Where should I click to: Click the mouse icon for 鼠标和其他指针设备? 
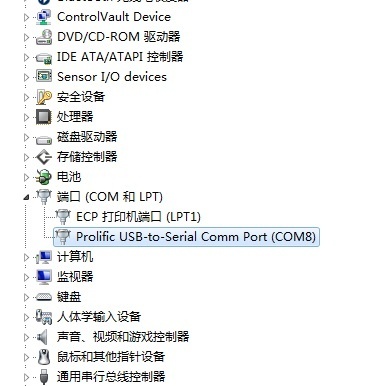coord(44,357)
